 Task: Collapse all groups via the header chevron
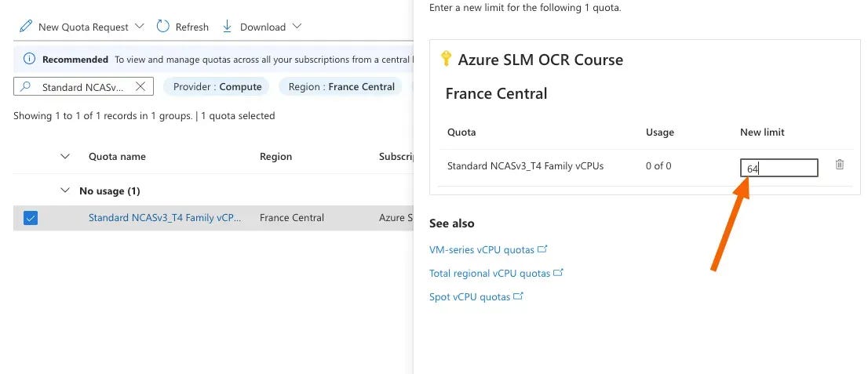[x=65, y=156]
